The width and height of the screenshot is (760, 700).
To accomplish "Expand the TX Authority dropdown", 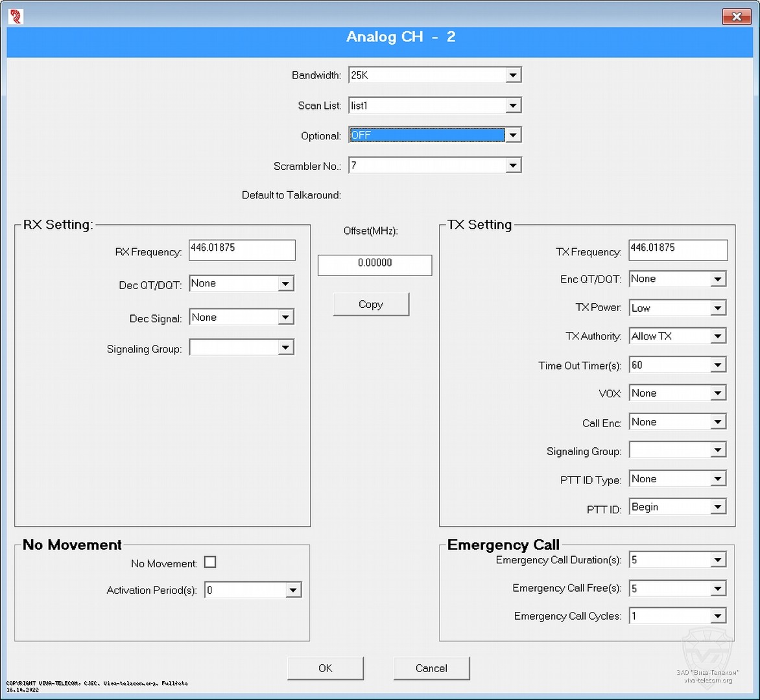I will click(x=717, y=336).
